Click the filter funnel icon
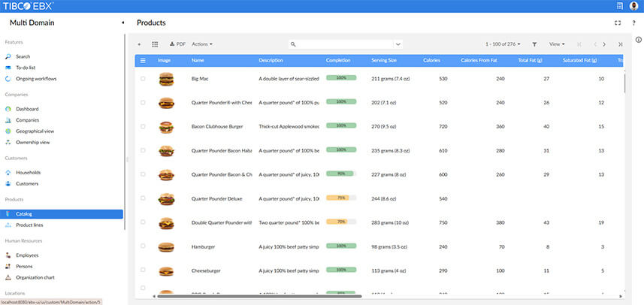 pos(534,44)
